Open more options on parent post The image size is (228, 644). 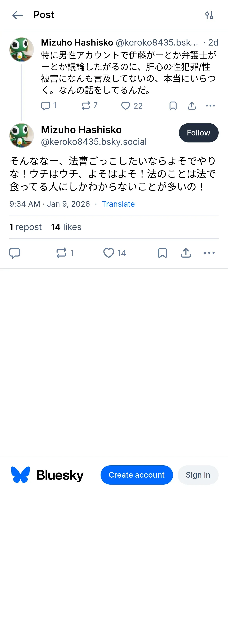(x=210, y=106)
